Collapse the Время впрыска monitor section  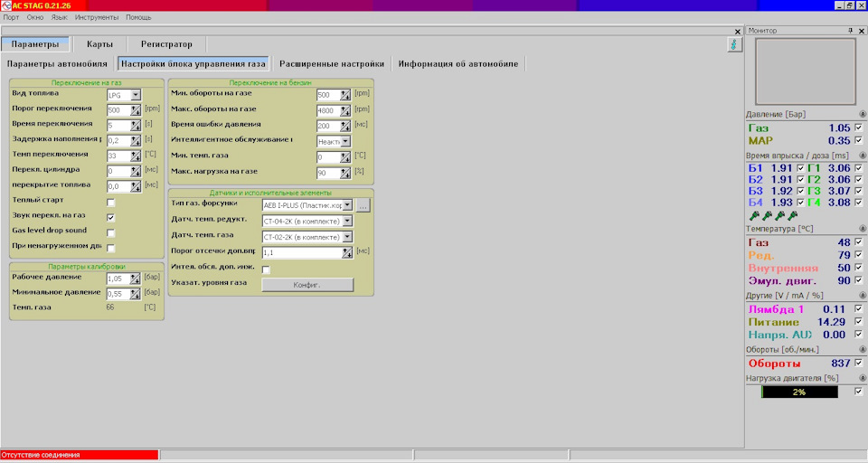coord(862,156)
